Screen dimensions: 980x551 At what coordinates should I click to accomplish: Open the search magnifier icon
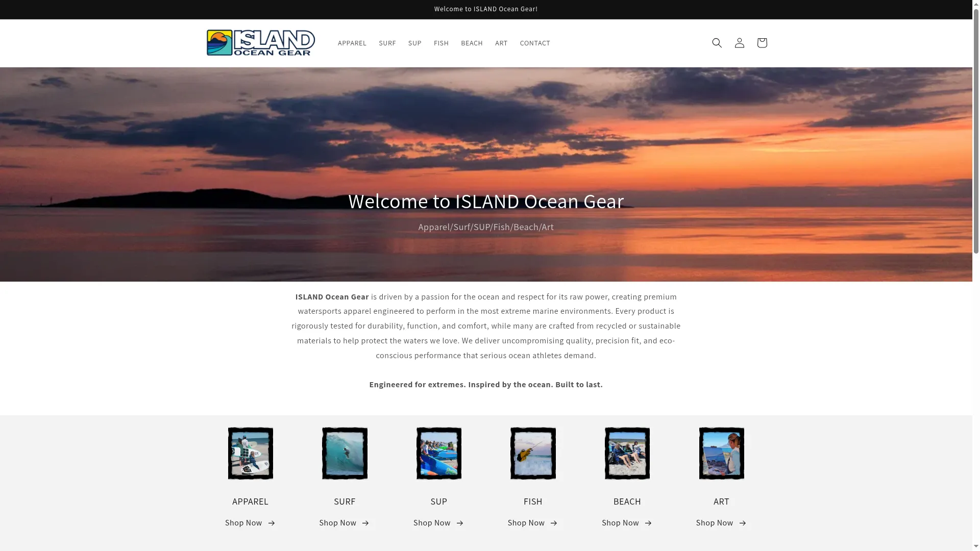coord(717,43)
